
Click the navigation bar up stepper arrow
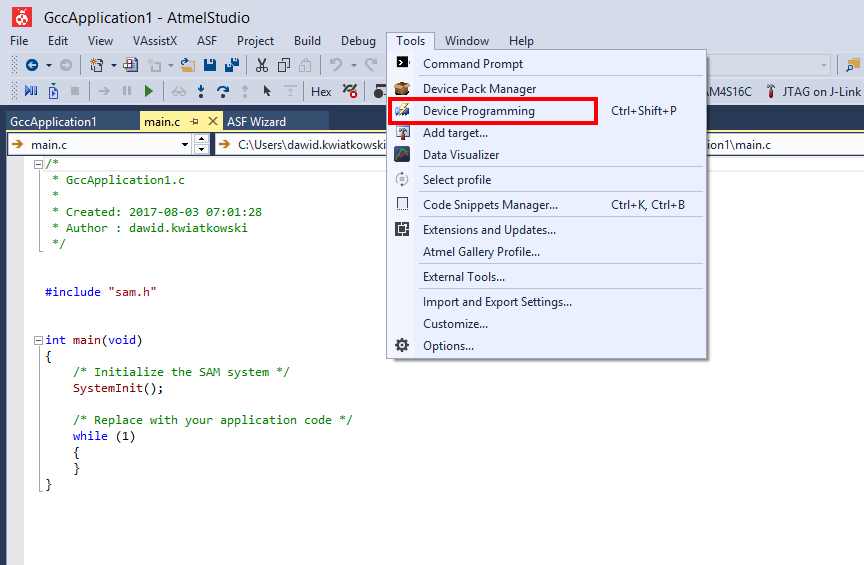click(x=202, y=140)
